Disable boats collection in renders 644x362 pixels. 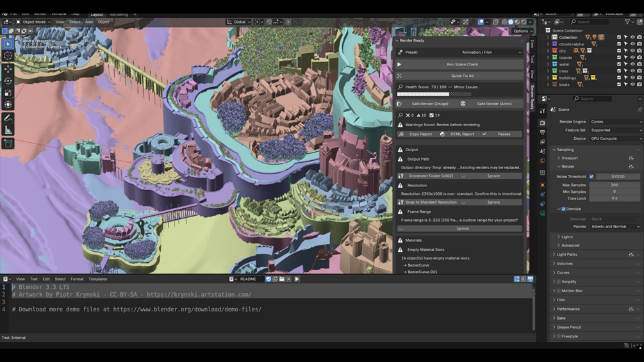point(640,85)
